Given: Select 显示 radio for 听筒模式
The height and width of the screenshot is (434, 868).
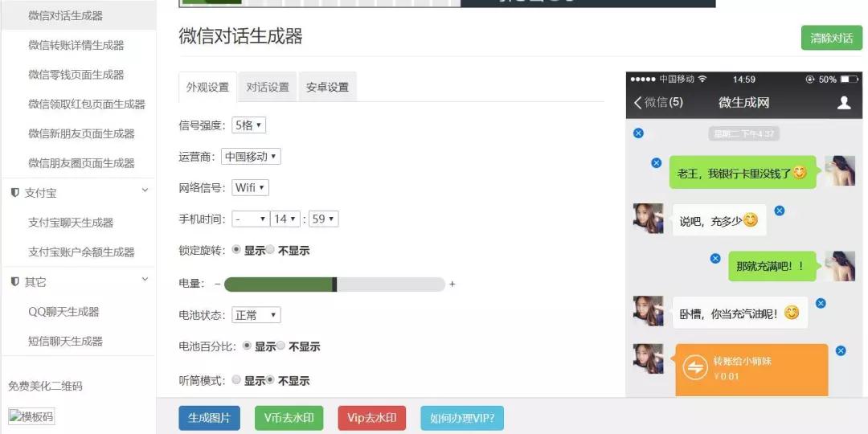Looking at the screenshot, I should [236, 379].
